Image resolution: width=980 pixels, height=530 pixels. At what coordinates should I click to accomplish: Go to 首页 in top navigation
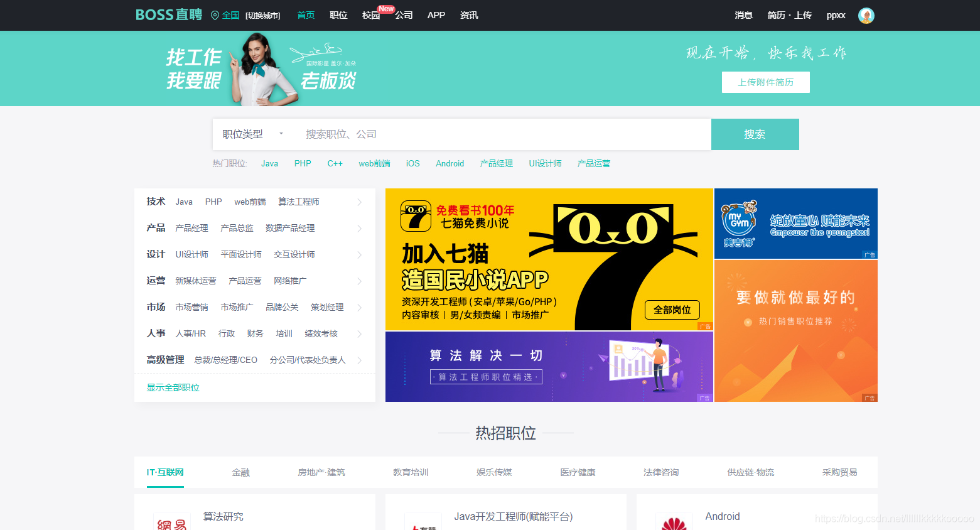click(x=306, y=15)
